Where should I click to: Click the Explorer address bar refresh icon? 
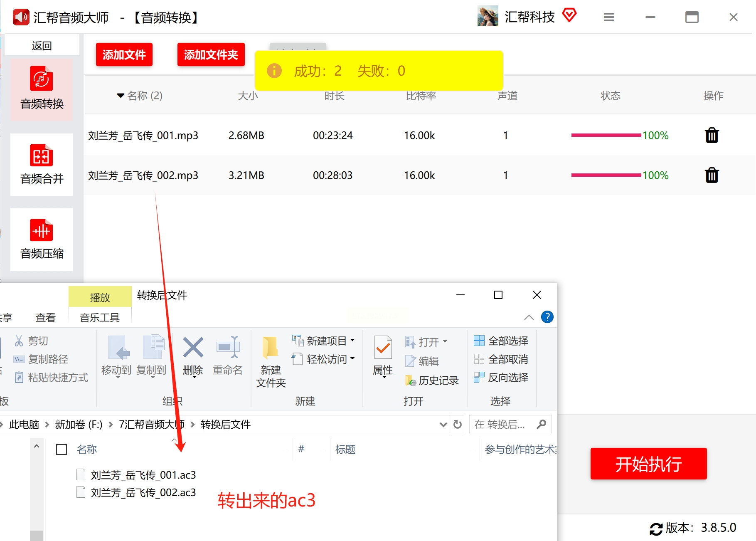pos(458,424)
